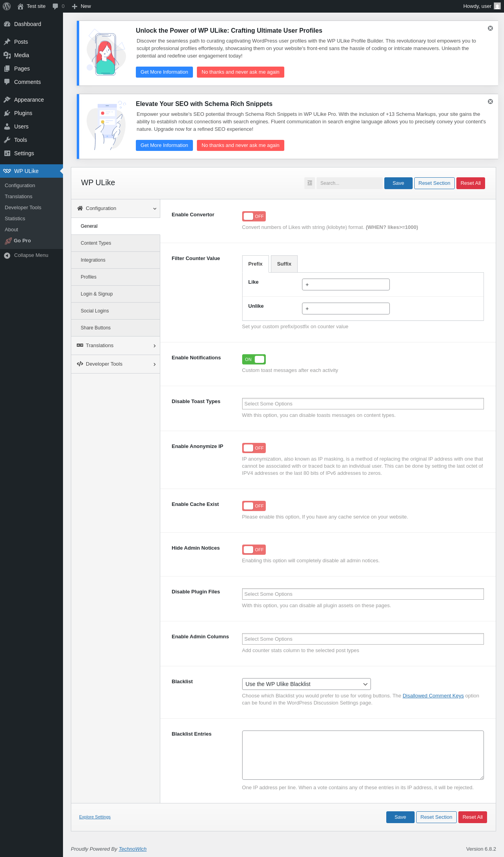Open the Explore Settings link

coord(95,817)
